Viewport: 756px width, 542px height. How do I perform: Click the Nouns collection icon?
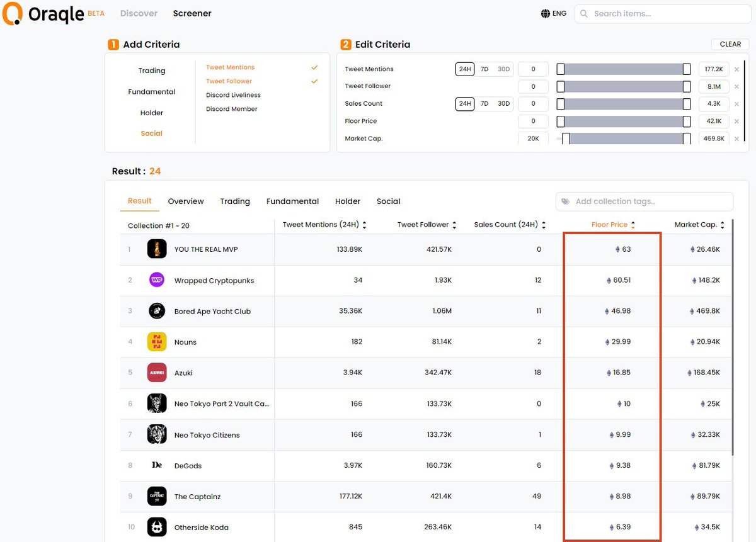tap(157, 342)
